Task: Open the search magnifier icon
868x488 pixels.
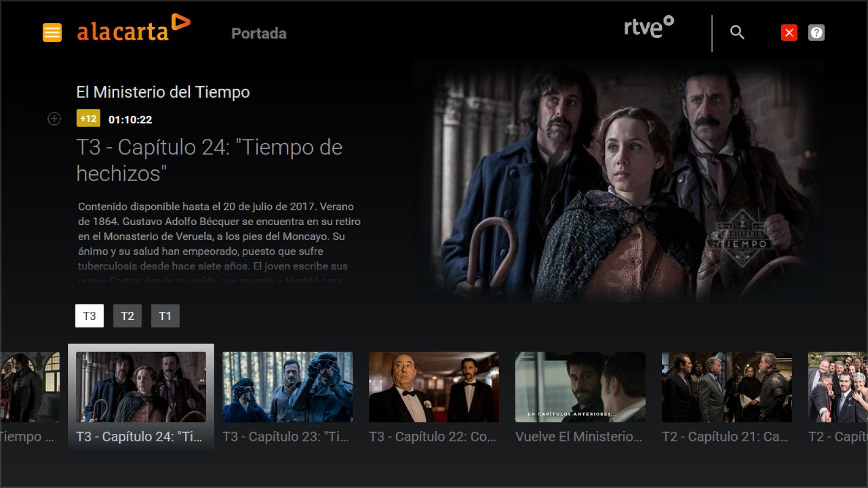Action: point(737,33)
